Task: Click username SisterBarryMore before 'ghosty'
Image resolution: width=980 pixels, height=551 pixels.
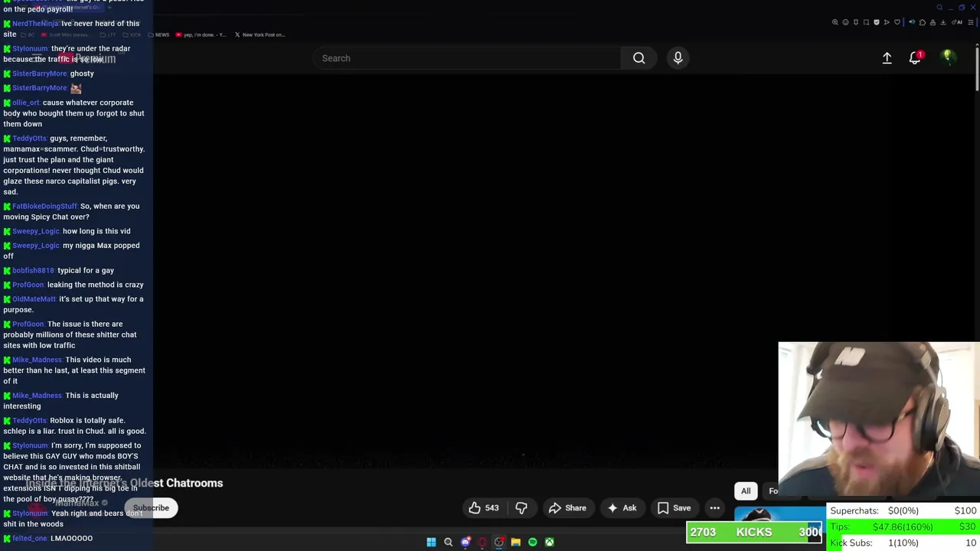Action: [x=40, y=73]
